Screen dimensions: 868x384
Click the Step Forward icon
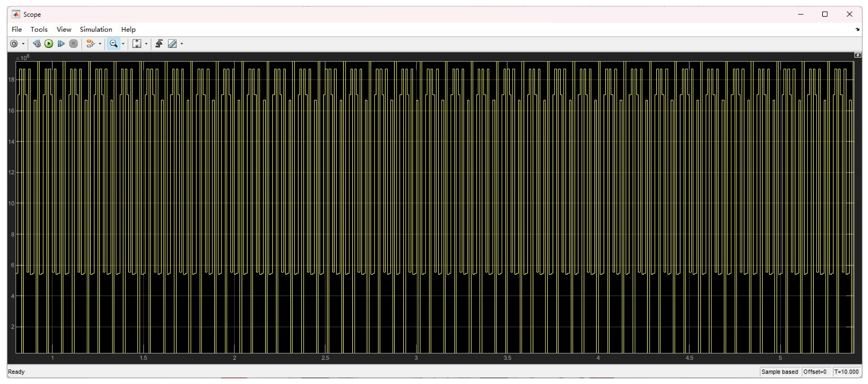click(61, 44)
